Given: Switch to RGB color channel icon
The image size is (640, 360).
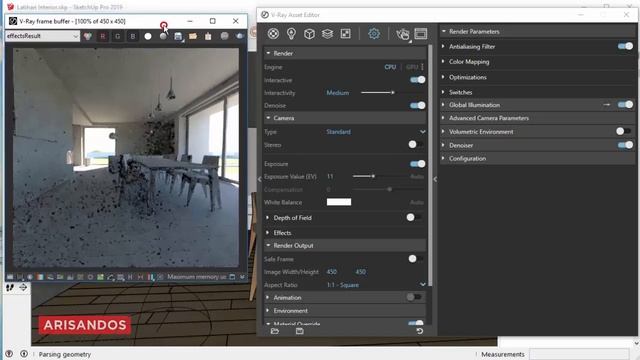Looking at the screenshot, I should coord(87,36).
